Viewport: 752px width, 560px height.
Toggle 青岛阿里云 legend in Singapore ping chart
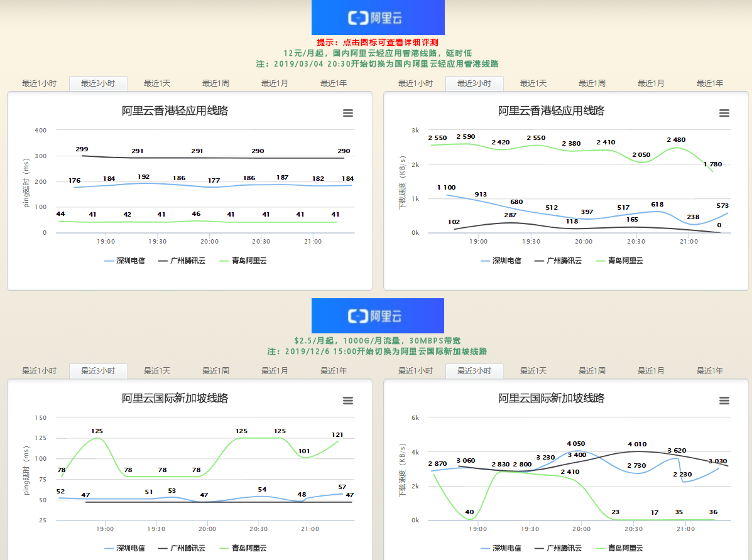coord(243,548)
